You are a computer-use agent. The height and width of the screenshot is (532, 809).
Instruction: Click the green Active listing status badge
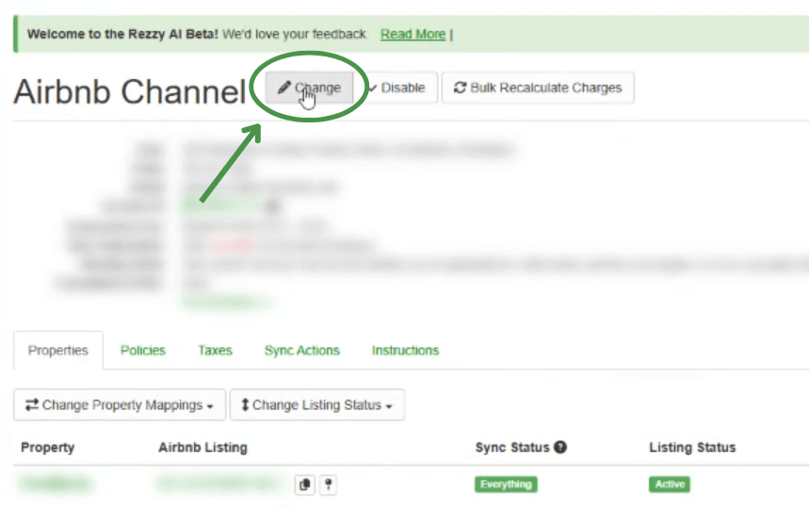pyautogui.click(x=669, y=485)
